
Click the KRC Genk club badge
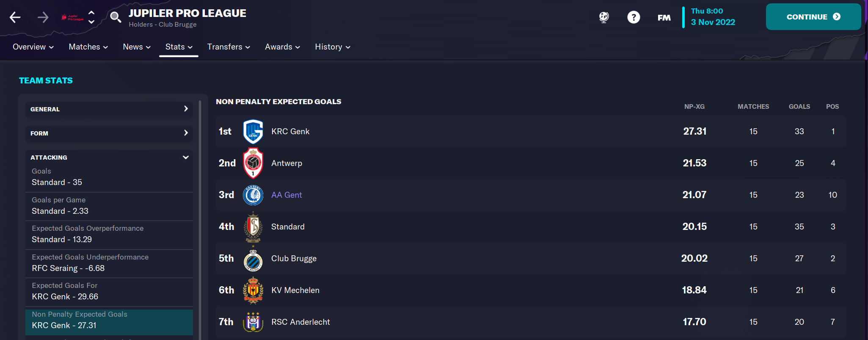click(253, 132)
